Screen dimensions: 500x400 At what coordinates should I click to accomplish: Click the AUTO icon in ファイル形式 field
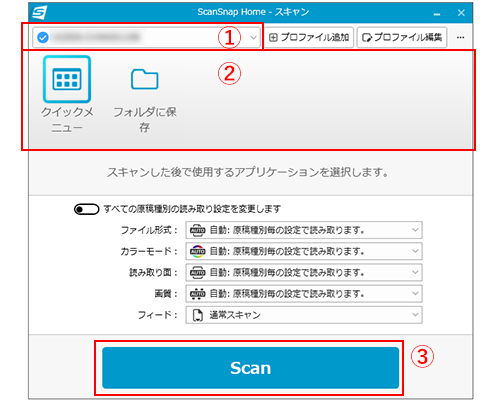[x=197, y=230]
